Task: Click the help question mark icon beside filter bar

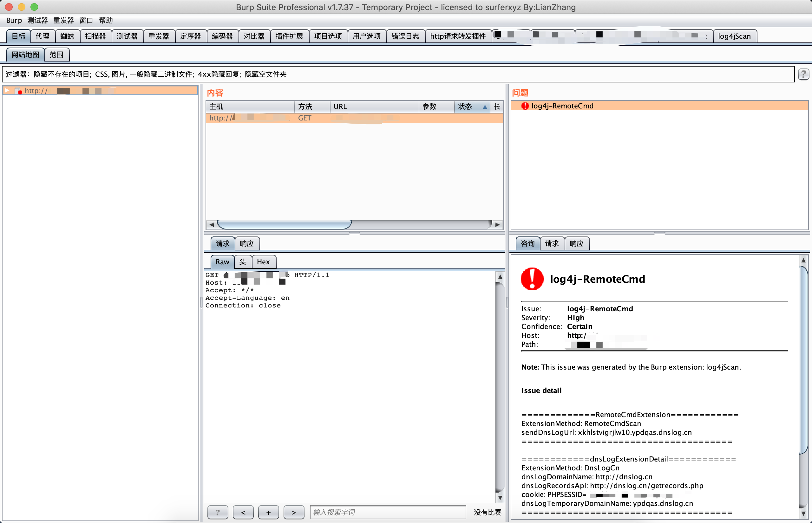Action: pos(803,74)
